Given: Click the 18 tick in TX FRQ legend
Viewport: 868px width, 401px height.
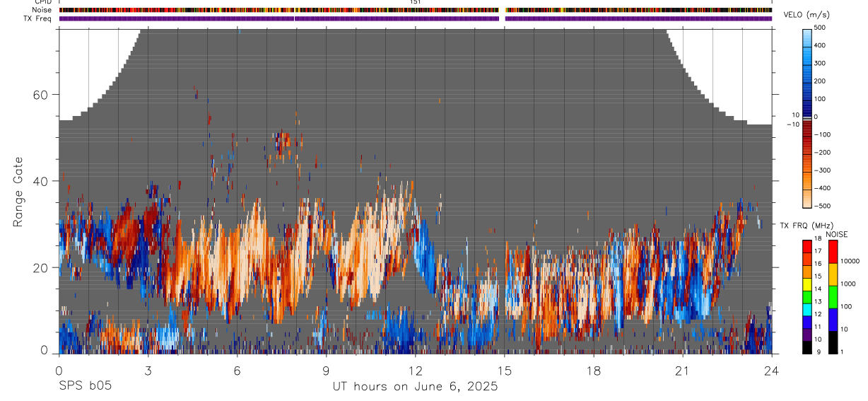Looking at the screenshot, I should tap(819, 239).
